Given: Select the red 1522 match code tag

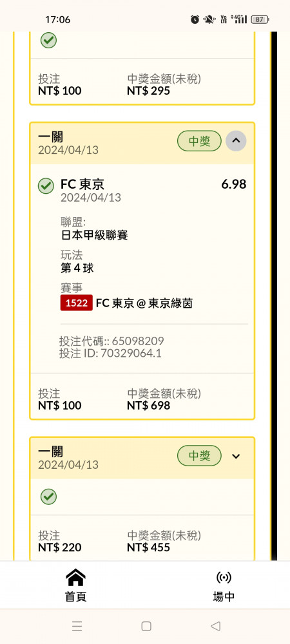Looking at the screenshot, I should [77, 303].
